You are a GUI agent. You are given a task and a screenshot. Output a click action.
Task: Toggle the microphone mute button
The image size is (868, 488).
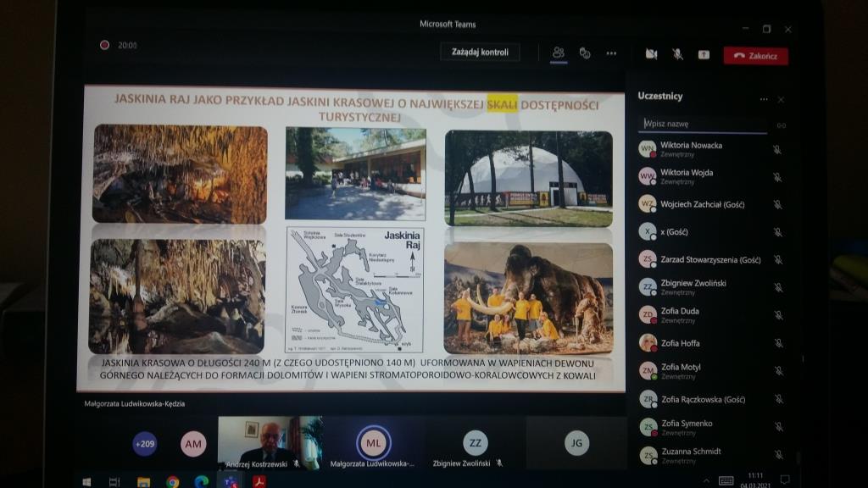click(677, 54)
